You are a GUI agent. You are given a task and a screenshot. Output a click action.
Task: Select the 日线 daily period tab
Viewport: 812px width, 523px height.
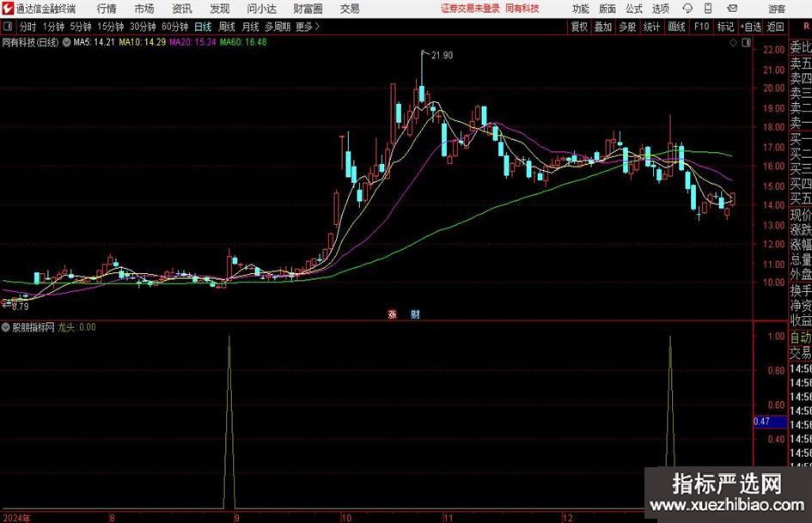203,27
